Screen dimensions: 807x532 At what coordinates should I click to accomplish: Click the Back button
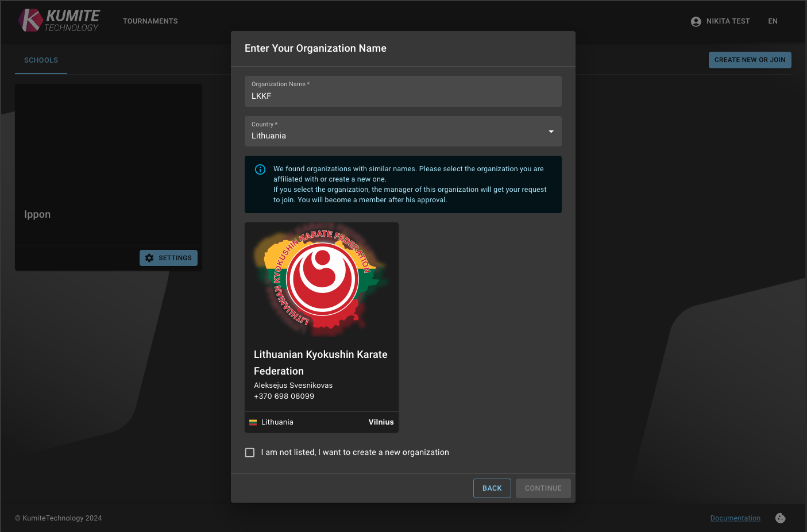coord(492,488)
